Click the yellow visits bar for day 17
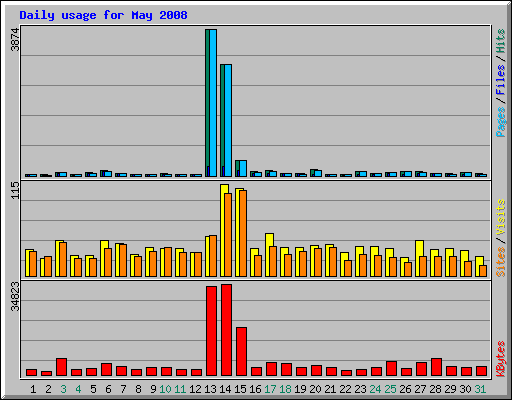This screenshot has height=400, width=512. coord(269,255)
